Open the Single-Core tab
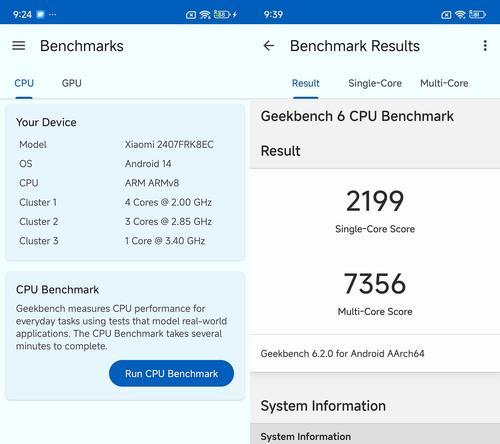The height and width of the screenshot is (444, 500). (x=375, y=83)
